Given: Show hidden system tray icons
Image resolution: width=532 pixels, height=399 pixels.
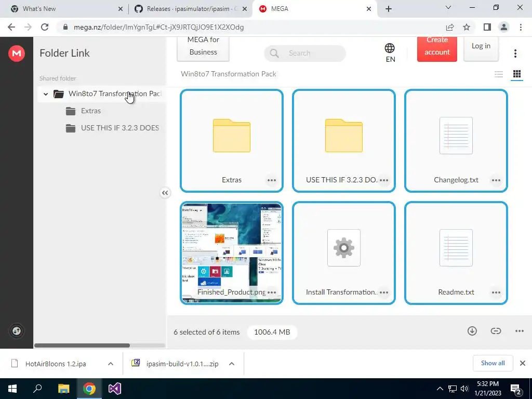Looking at the screenshot, I should click(440, 389).
